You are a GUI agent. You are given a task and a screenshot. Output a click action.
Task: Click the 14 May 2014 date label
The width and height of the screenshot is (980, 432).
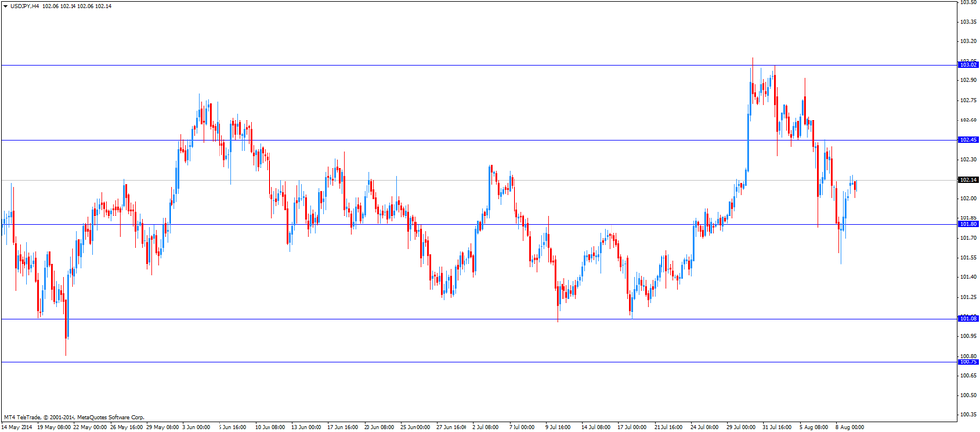[17, 428]
